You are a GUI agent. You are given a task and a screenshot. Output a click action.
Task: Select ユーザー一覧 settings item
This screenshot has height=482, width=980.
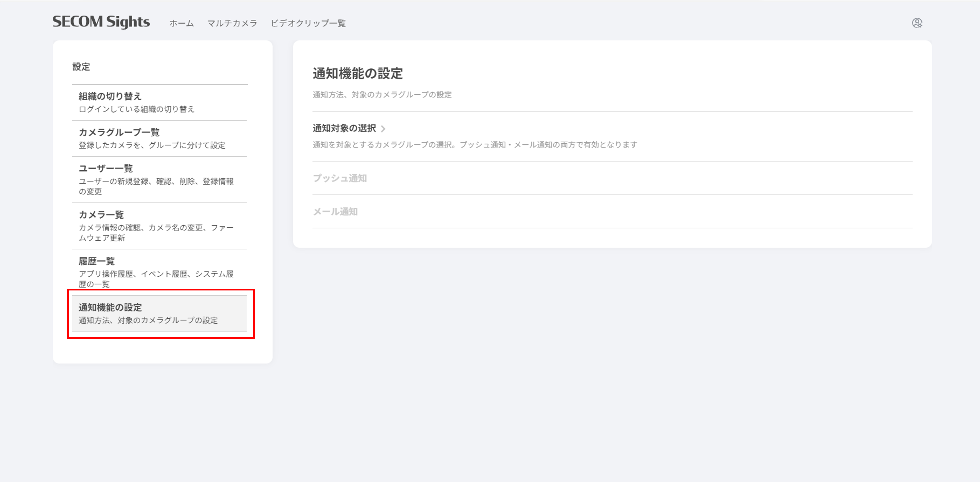tap(159, 179)
